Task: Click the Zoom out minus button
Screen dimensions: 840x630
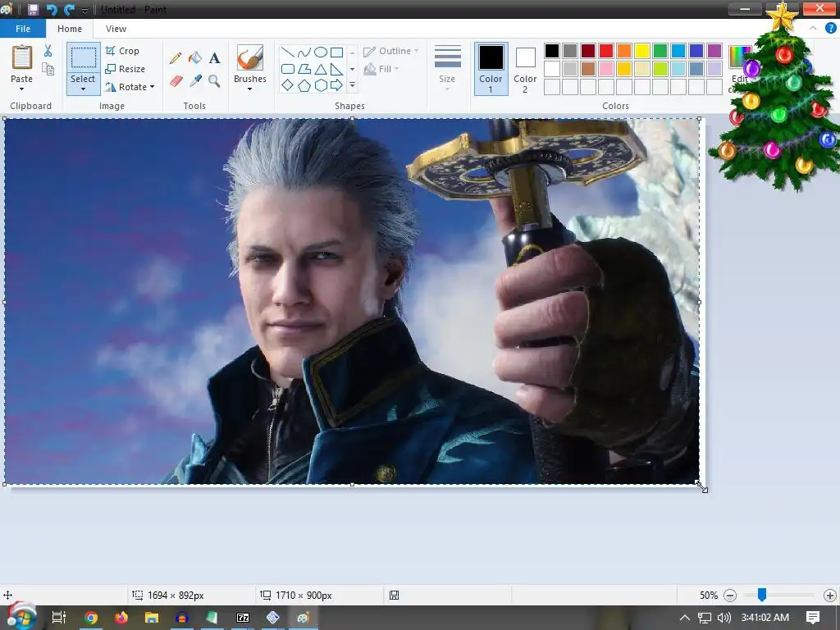Action: click(729, 596)
